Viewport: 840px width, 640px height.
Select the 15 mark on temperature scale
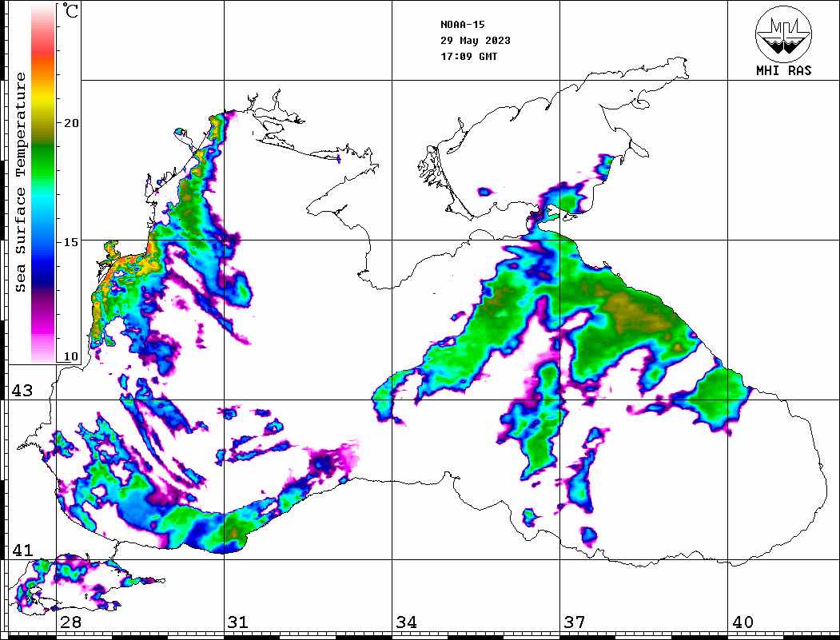point(71,242)
